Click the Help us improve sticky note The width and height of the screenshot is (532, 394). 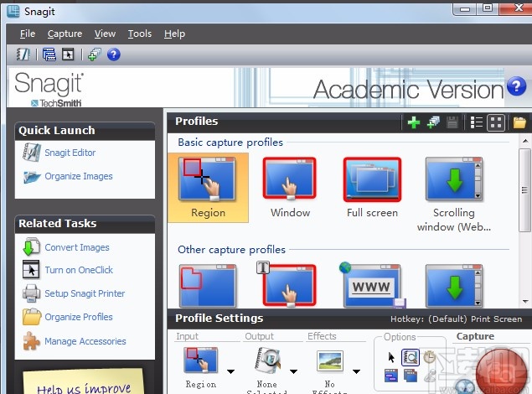tap(84, 381)
